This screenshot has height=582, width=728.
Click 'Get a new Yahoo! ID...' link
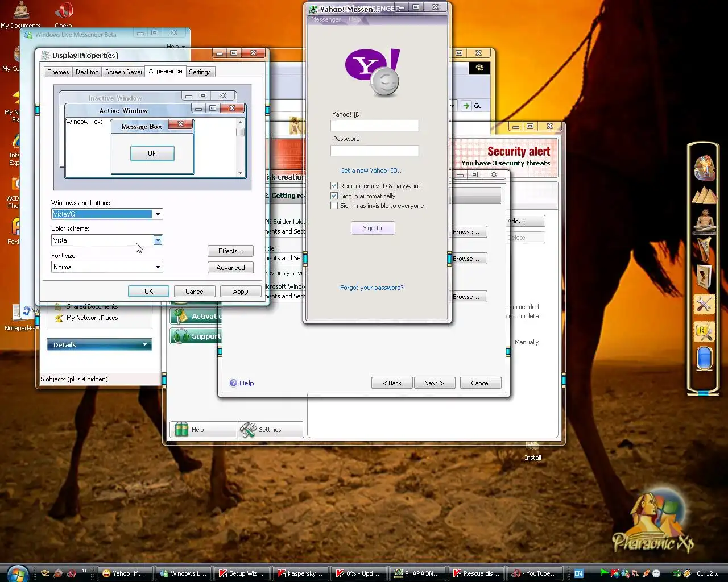(372, 171)
